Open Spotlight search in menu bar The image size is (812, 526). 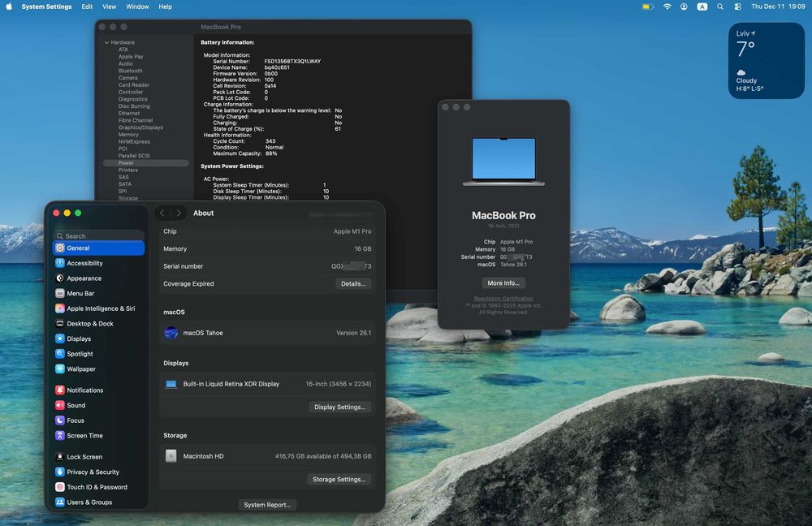(x=719, y=6)
